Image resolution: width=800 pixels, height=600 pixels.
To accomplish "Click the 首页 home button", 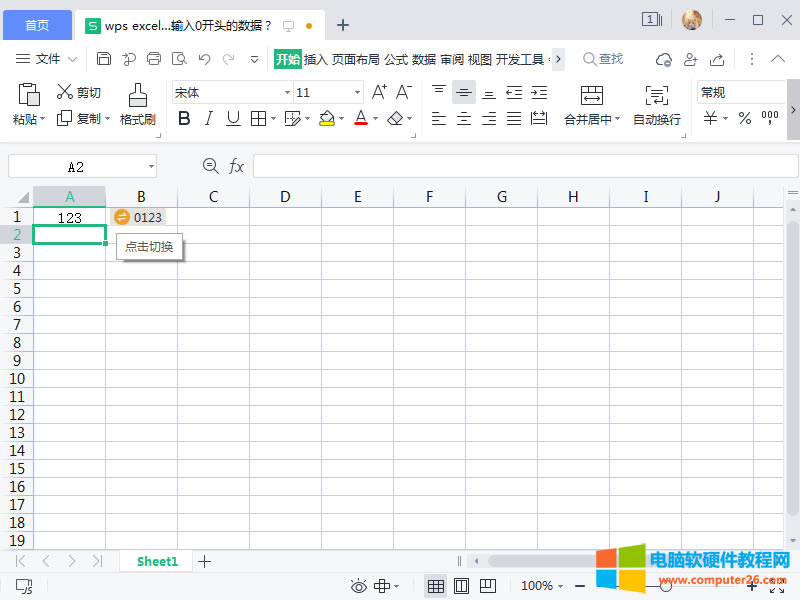I will pos(36,25).
